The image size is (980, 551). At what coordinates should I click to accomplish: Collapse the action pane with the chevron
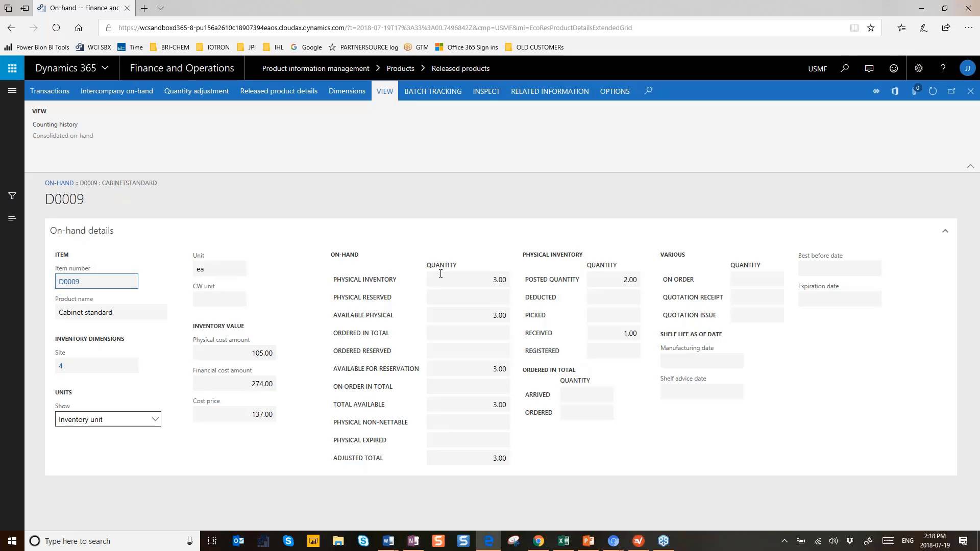[970, 166]
